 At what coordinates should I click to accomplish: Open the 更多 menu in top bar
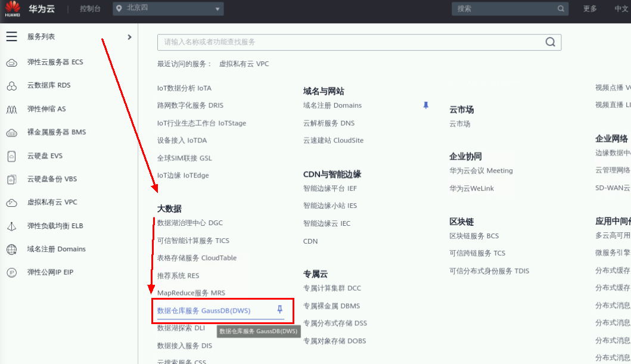[x=590, y=8]
